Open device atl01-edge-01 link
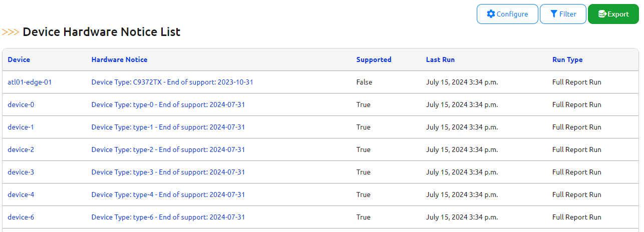 pos(30,82)
